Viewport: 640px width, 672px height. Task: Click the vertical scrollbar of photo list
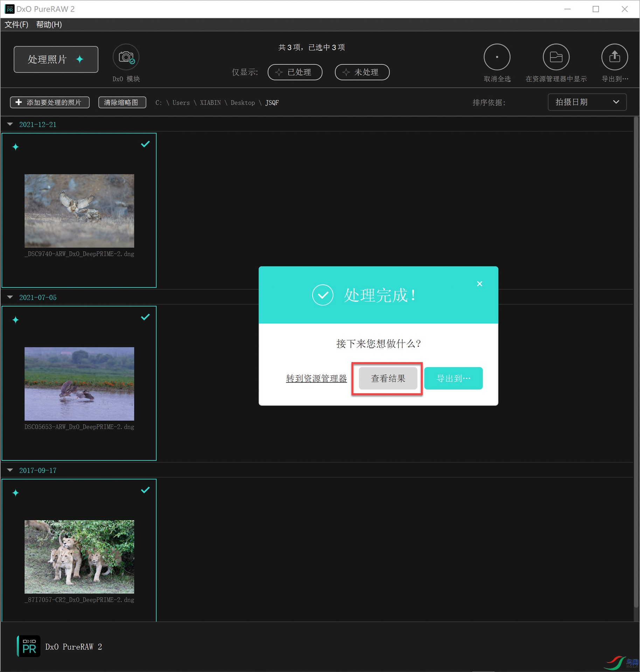pyautogui.click(x=636, y=350)
